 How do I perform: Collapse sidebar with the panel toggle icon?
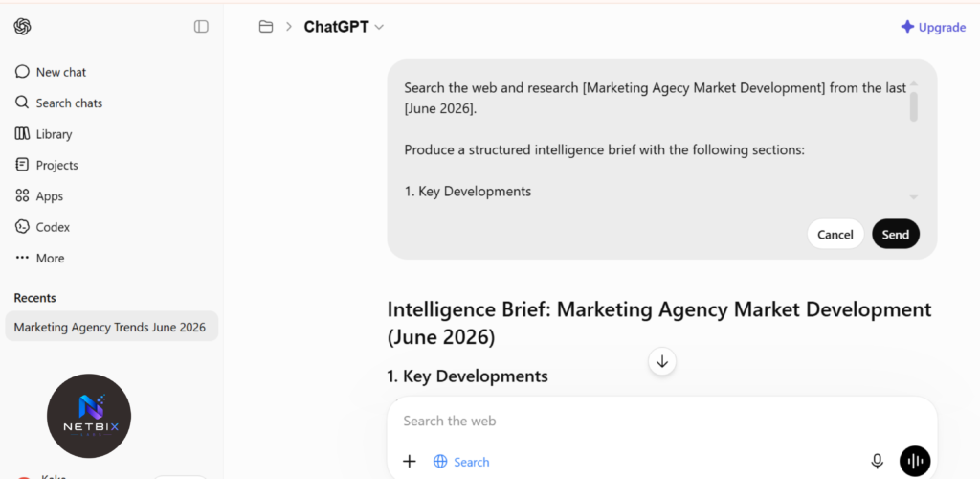click(x=201, y=26)
